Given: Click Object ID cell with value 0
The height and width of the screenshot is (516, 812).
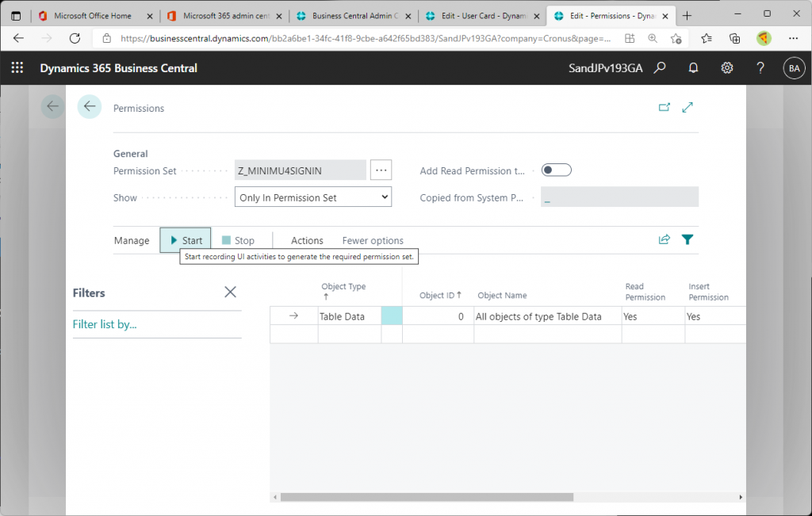Looking at the screenshot, I should pos(438,316).
